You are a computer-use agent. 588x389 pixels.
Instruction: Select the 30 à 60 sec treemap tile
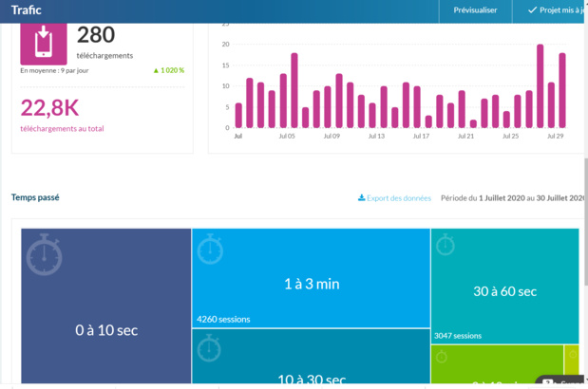pos(504,291)
